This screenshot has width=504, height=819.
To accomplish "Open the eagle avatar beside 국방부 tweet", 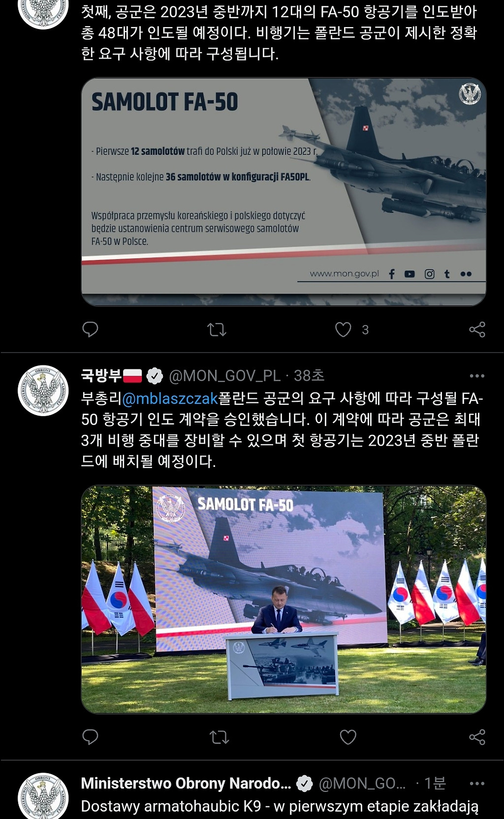I will click(x=43, y=391).
